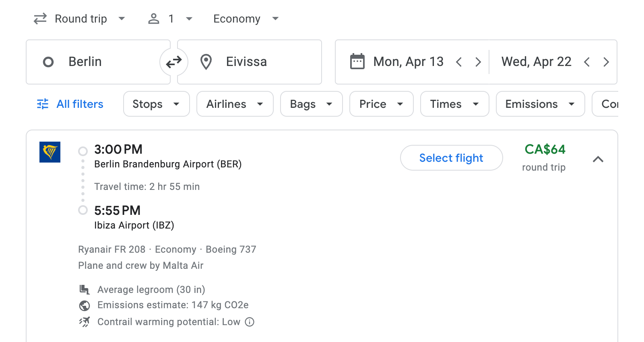Collapse the expanded Ryanair flight details

point(599,159)
